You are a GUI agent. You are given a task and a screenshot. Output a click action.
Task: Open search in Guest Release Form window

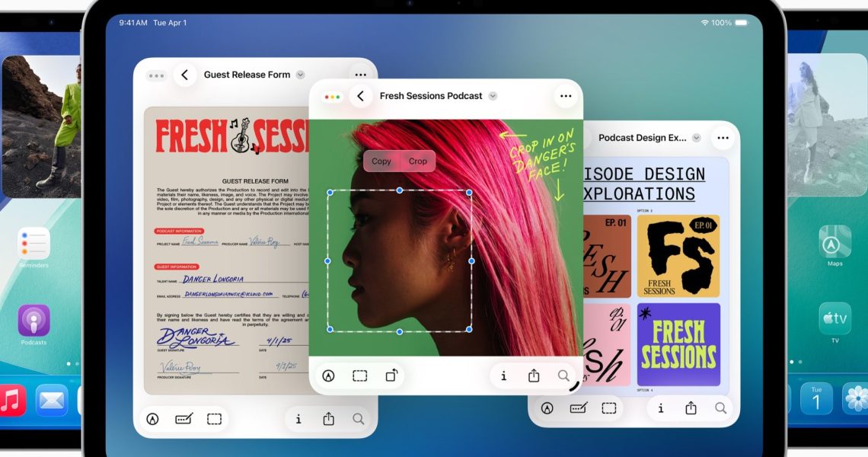point(358,420)
